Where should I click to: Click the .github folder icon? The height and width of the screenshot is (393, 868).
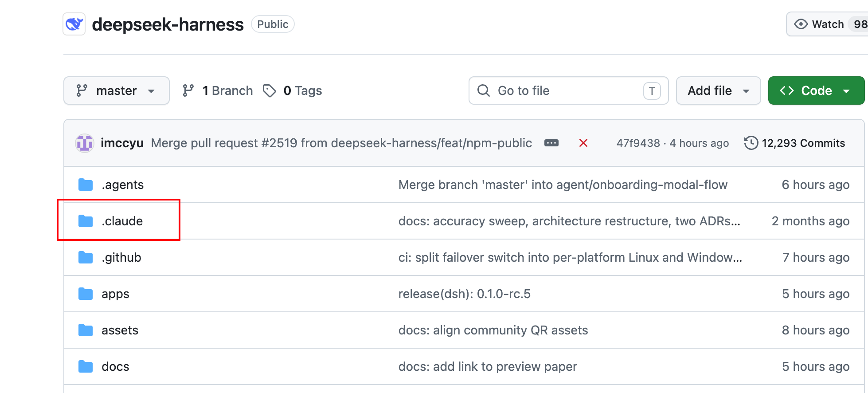point(86,257)
